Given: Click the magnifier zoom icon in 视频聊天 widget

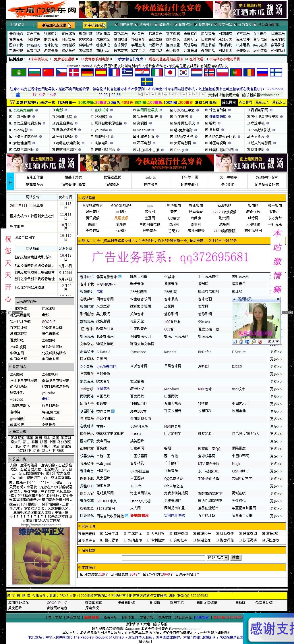Looking at the screenshot, I should pyautogui.click(x=254, y=342).
